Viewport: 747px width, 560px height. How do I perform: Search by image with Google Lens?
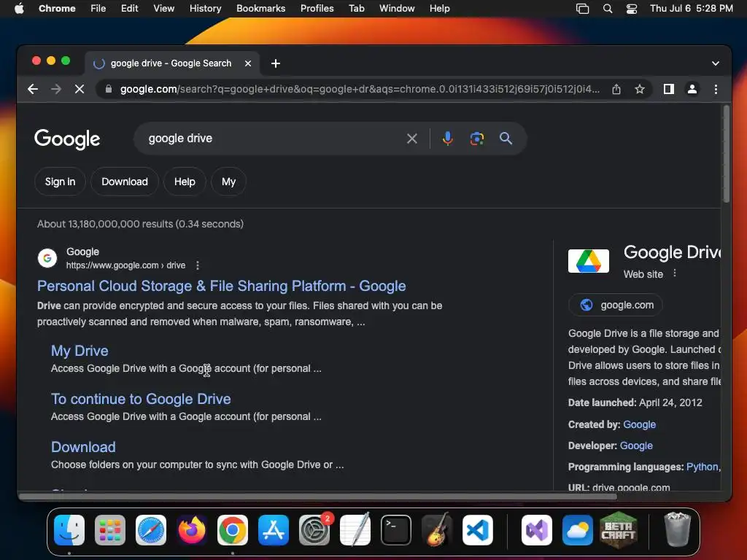477,139
